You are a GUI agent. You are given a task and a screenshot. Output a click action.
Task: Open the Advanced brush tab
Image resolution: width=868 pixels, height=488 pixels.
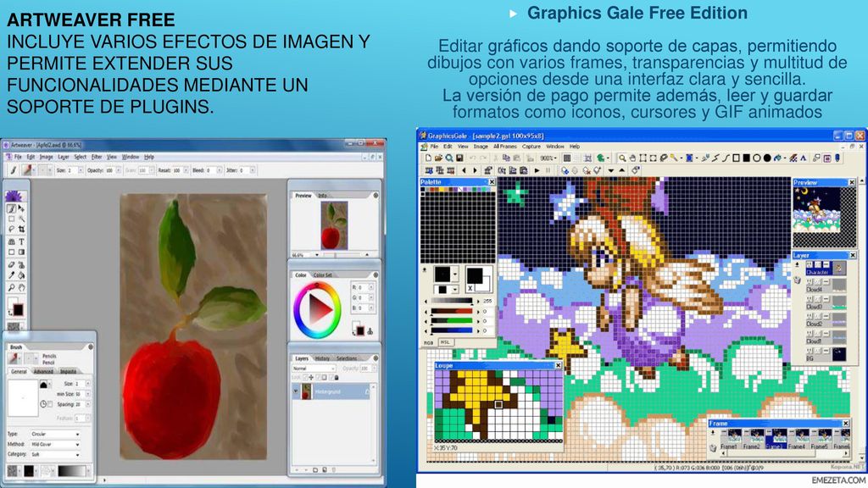pos(43,371)
